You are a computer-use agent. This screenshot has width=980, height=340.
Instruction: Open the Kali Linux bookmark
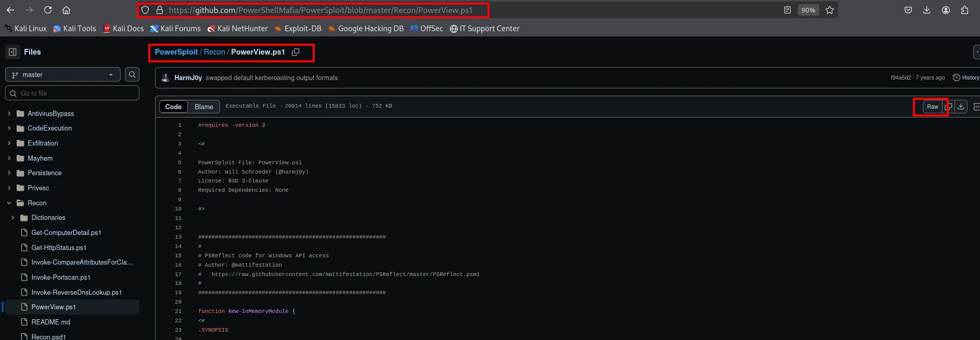point(25,29)
